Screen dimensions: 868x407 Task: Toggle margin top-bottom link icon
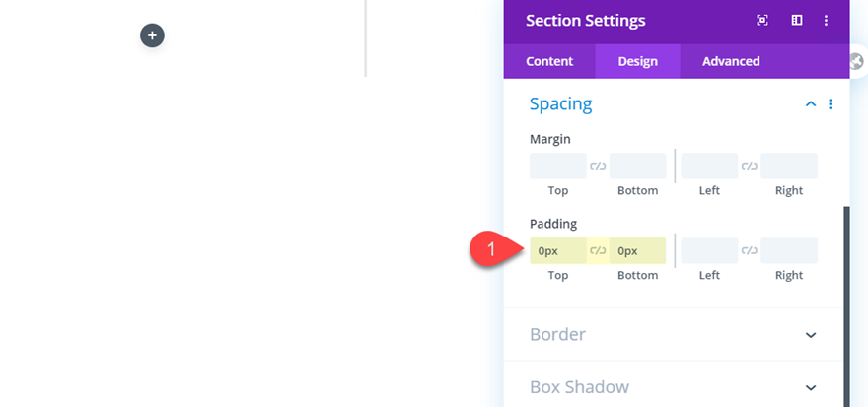598,167
